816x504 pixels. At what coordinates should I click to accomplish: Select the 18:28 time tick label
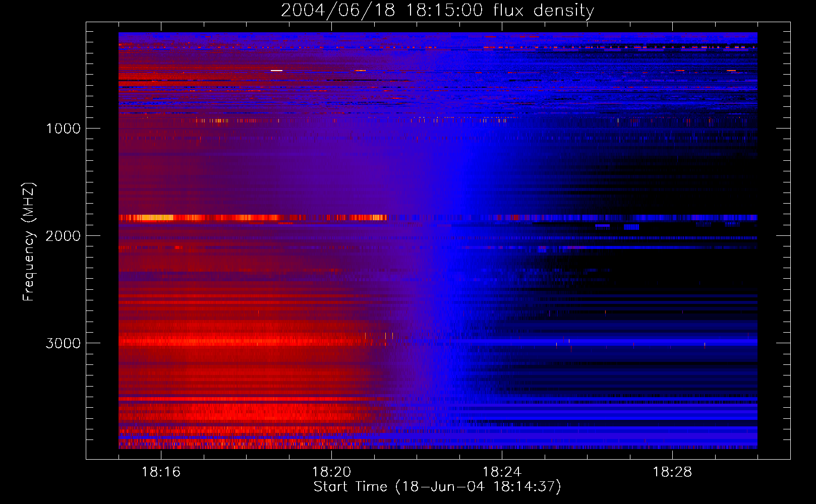[x=672, y=472]
